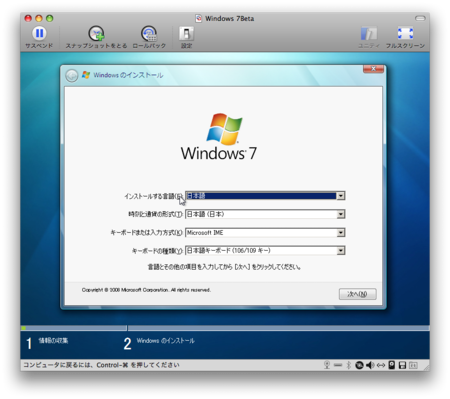Enter full screen via the フルスクリーン icon
The height and width of the screenshot is (399, 450).
click(405, 33)
